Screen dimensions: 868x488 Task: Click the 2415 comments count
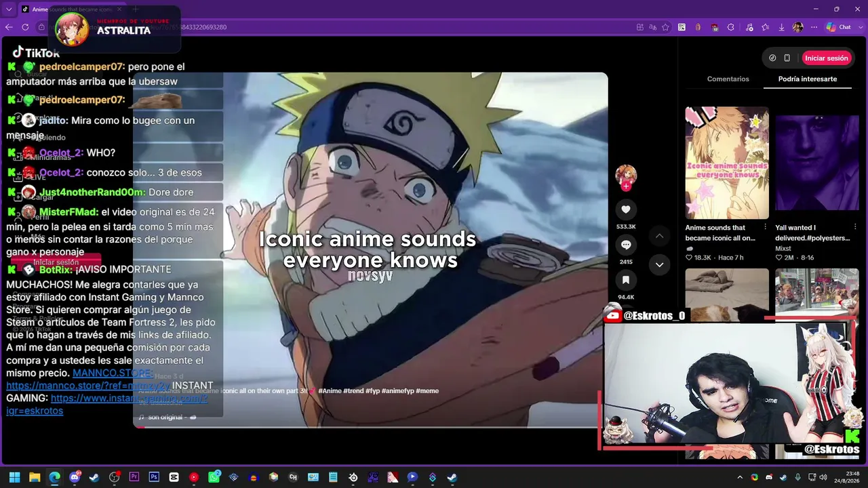point(626,262)
